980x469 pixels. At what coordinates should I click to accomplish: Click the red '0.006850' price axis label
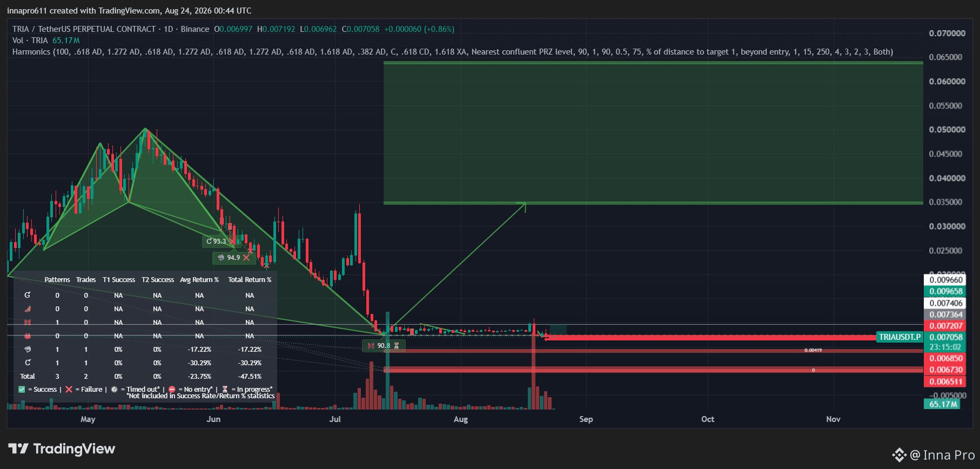(x=945, y=358)
